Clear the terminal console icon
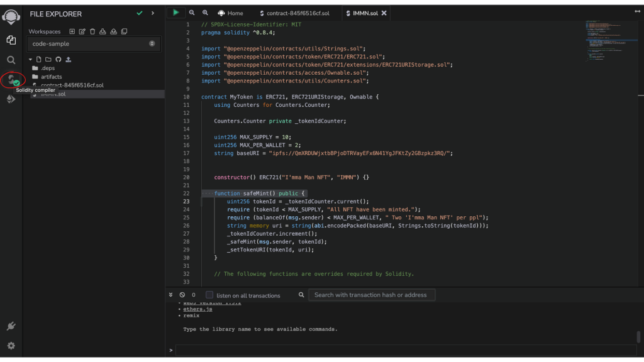The image size is (644, 362). tap(182, 295)
